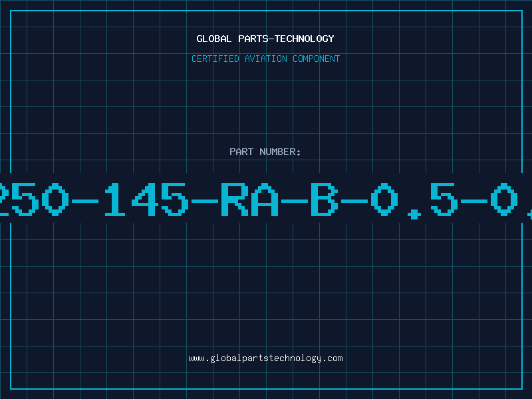Select the letter B in the part number
This screenshot has width=532, height=399.
(325, 199)
